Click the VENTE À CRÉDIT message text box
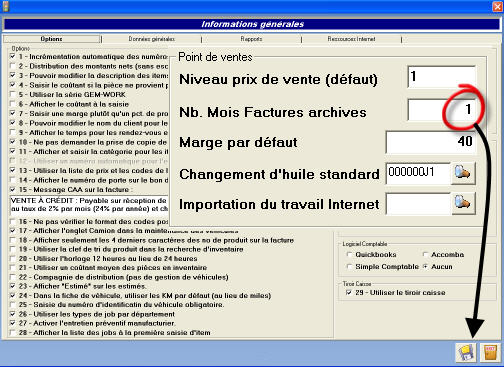 [89, 205]
